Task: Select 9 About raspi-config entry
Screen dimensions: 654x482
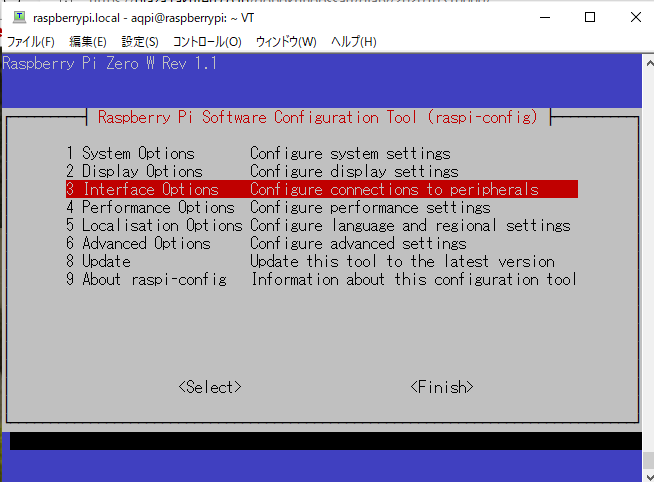Action: (x=322, y=279)
